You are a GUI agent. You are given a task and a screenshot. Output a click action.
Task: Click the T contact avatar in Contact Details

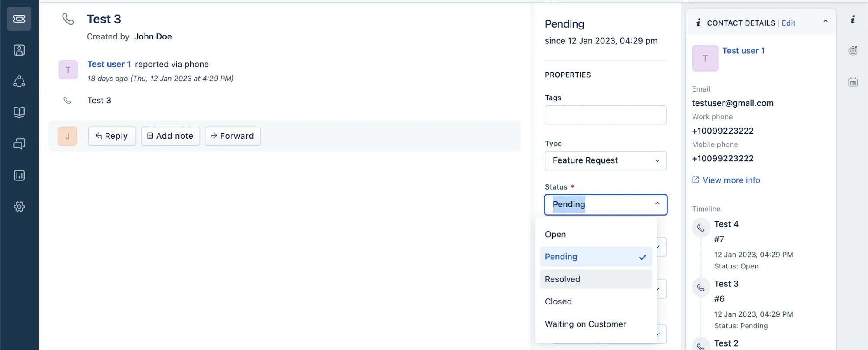click(x=705, y=58)
